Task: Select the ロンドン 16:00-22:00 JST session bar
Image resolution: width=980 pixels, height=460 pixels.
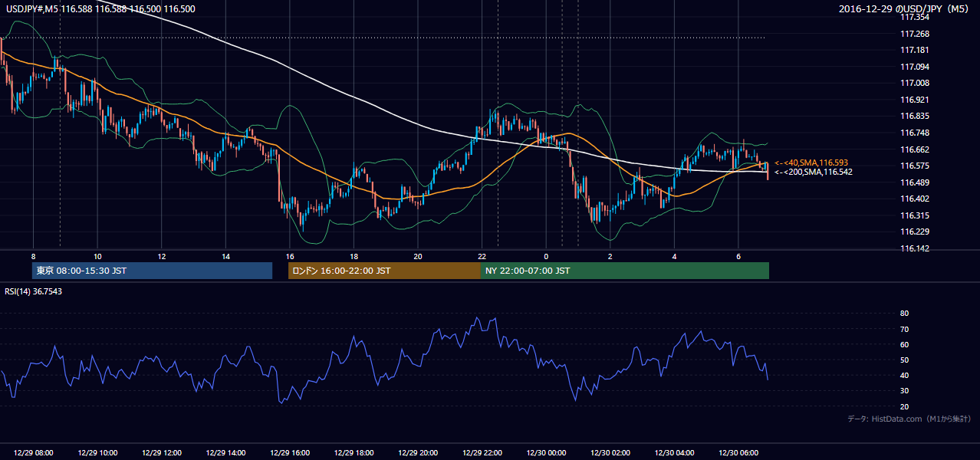Action: point(384,271)
